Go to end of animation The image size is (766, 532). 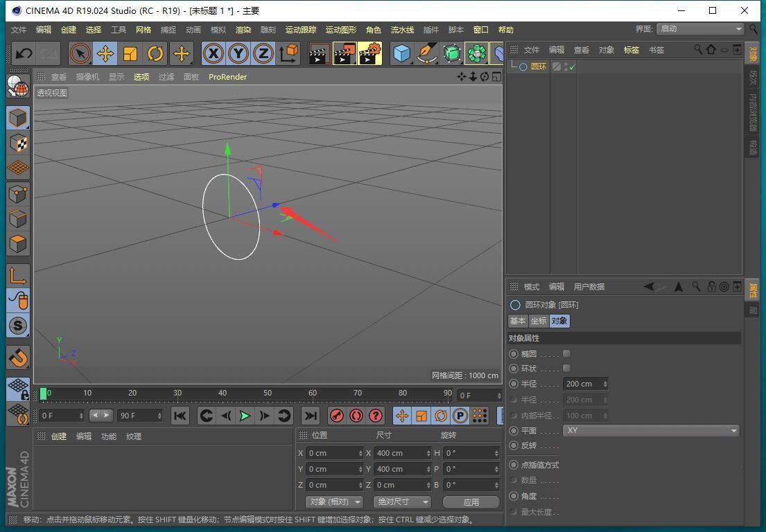[310, 416]
